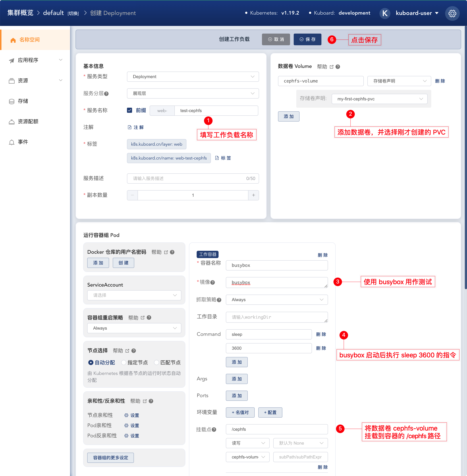Screen dimensions: 467x476
Task: Select the 指定节点 radio option
Action: tap(124, 362)
